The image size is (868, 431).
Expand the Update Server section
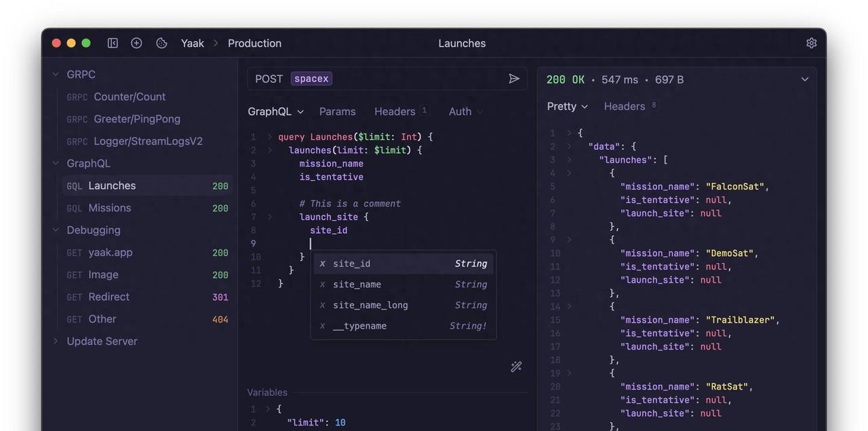click(x=56, y=341)
